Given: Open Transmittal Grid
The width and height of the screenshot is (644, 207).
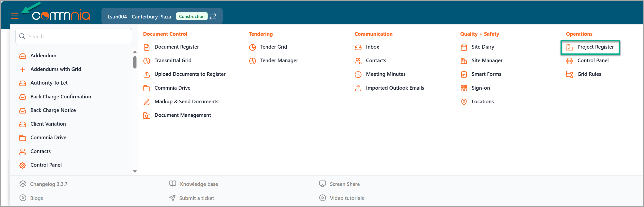Looking at the screenshot, I should click(173, 61).
